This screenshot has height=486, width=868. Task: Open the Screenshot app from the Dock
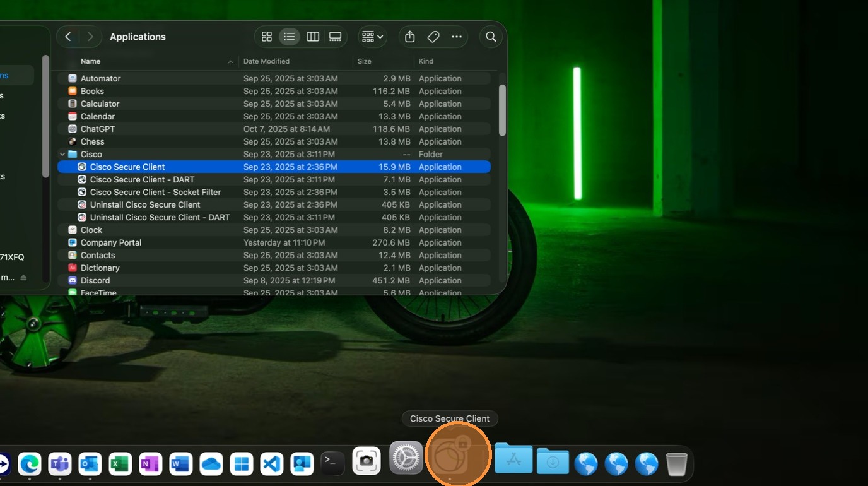pyautogui.click(x=367, y=461)
